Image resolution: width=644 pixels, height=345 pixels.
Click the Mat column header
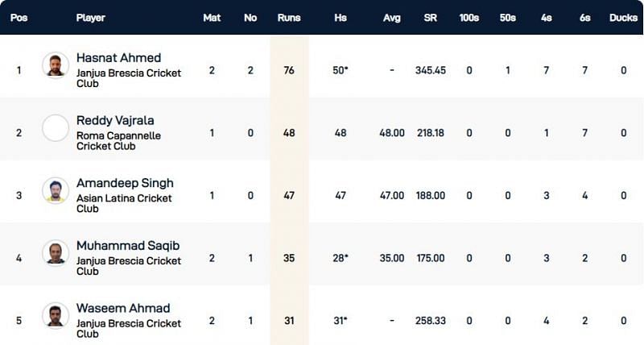pos(213,18)
